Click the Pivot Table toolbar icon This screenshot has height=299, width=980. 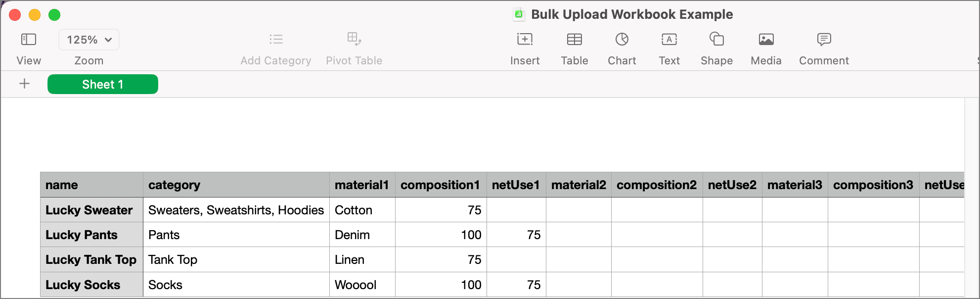[x=354, y=39]
